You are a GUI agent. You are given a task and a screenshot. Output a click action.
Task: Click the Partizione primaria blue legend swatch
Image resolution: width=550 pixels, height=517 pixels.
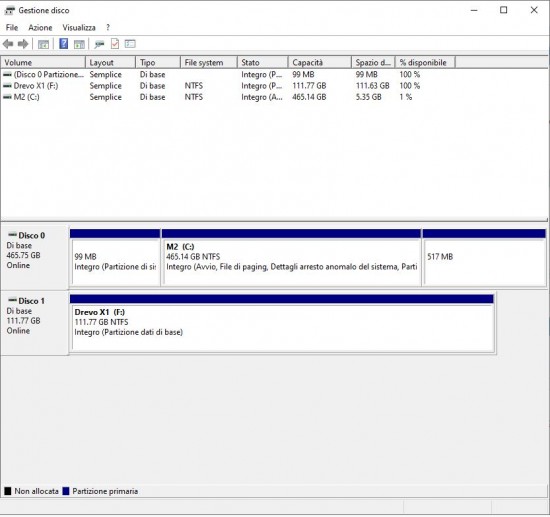pos(66,491)
